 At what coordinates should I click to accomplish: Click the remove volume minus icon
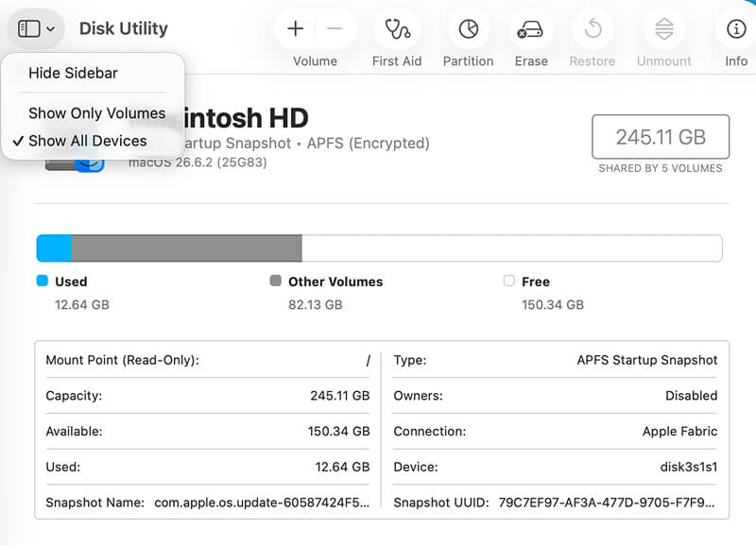[x=335, y=29]
